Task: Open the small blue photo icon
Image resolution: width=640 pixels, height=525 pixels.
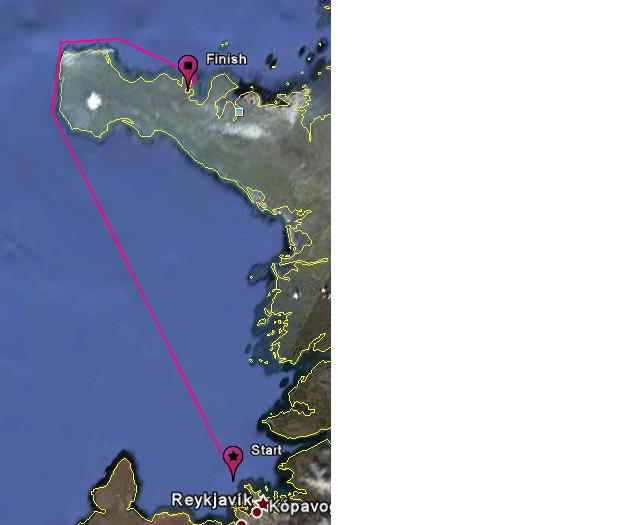Action: [x=239, y=111]
